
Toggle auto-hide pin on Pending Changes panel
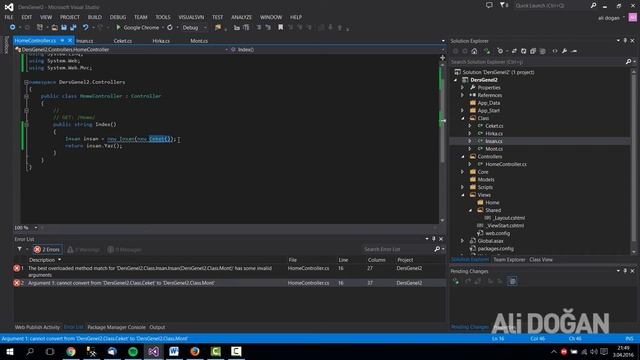click(625, 271)
